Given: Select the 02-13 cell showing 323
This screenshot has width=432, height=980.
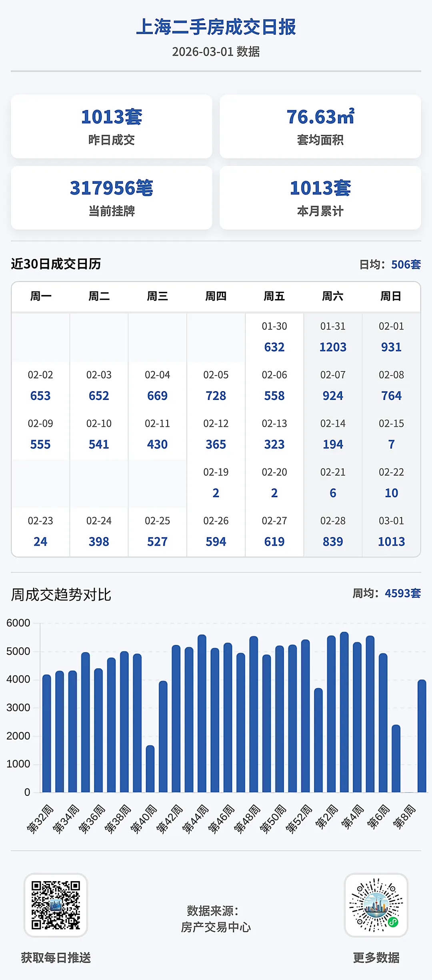Looking at the screenshot, I should click(x=274, y=435).
